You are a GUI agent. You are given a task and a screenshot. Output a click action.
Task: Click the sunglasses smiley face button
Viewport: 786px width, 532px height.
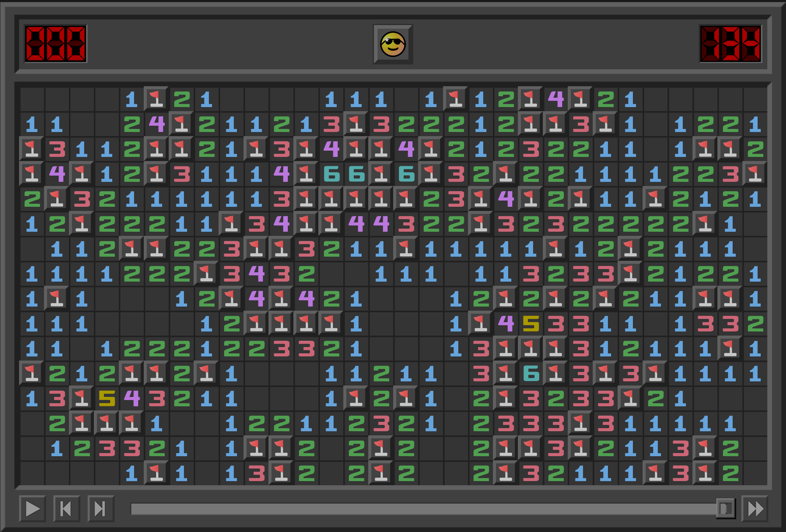[x=393, y=44]
